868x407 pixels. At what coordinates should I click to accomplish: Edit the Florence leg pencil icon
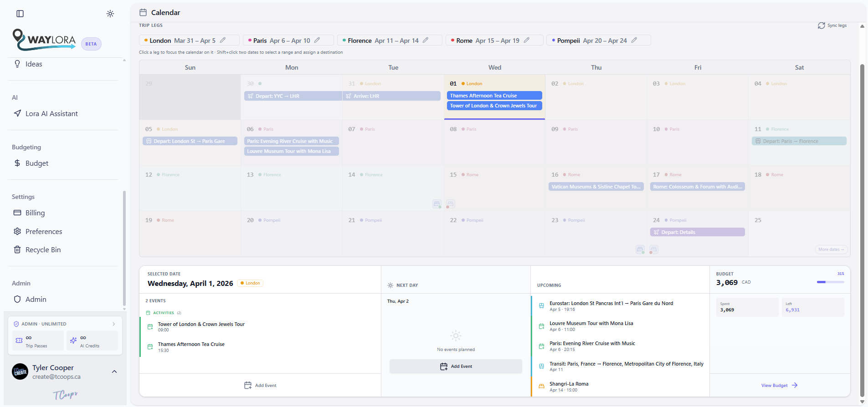click(x=426, y=40)
